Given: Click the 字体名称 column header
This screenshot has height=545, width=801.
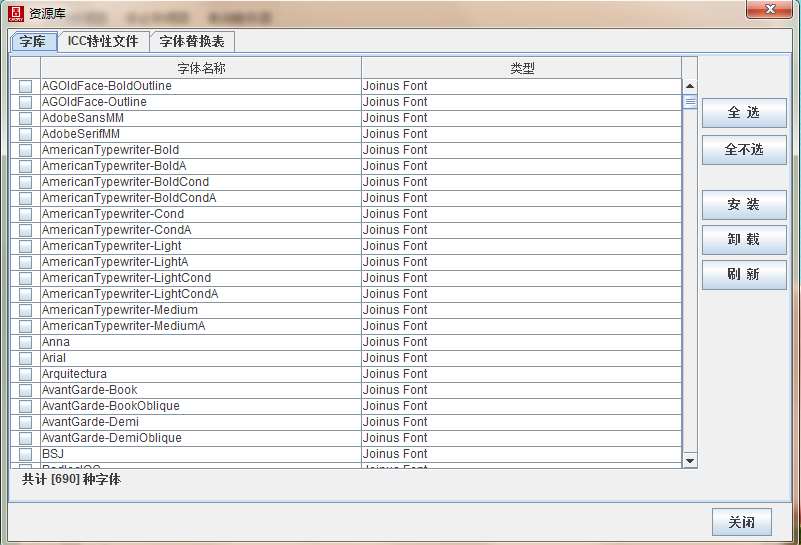Looking at the screenshot, I should pos(201,68).
